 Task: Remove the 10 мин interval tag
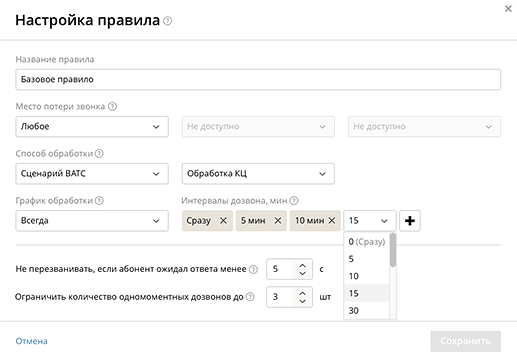point(332,221)
